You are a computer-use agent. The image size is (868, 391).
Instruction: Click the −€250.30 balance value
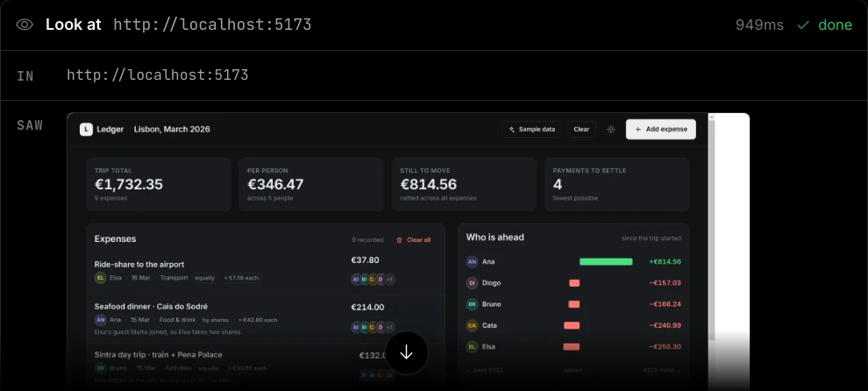[x=665, y=346]
